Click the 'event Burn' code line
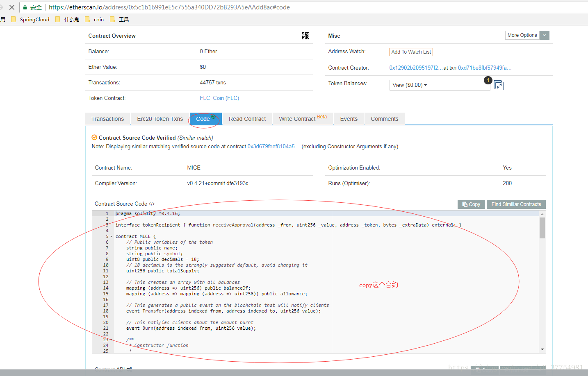This screenshot has height=376, width=588. [x=191, y=328]
